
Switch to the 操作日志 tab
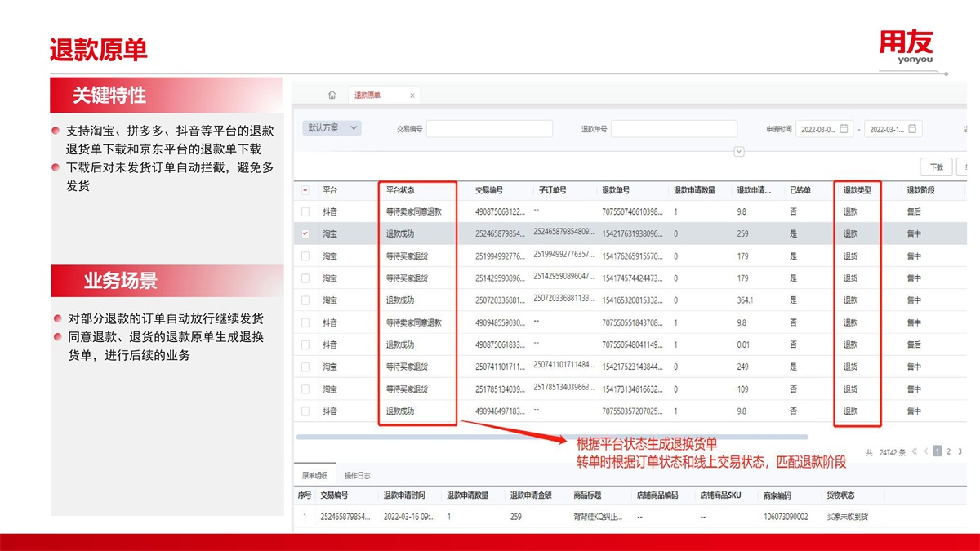point(357,475)
